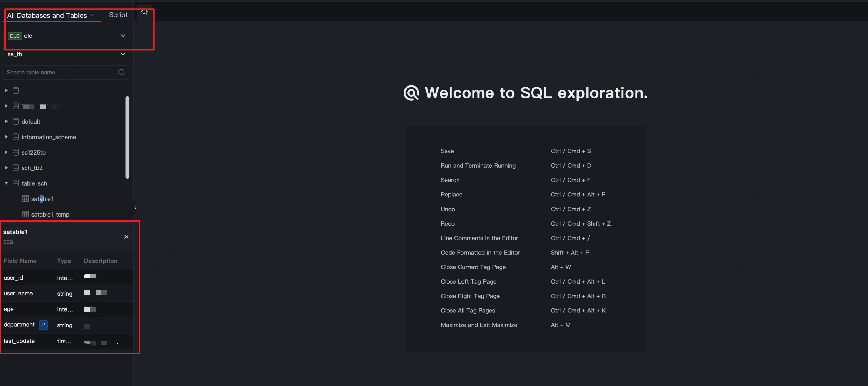Click the search magnifier icon
868x386 pixels.
[x=122, y=72]
